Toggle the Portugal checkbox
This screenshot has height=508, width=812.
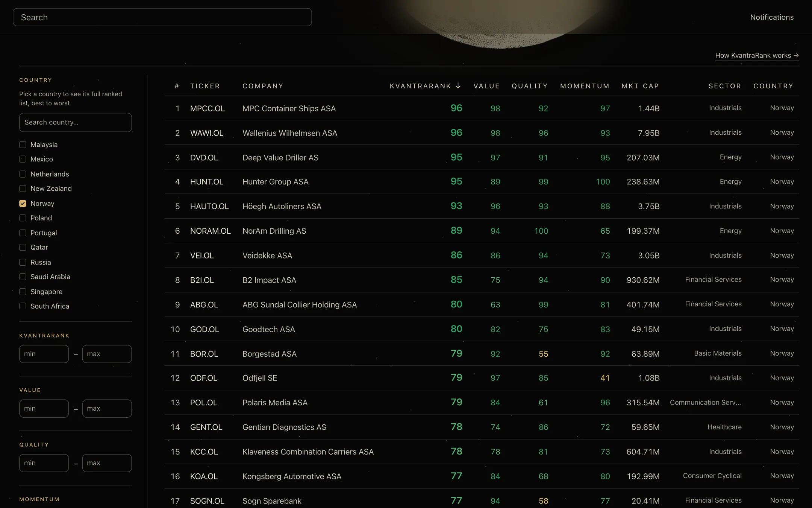[23, 233]
